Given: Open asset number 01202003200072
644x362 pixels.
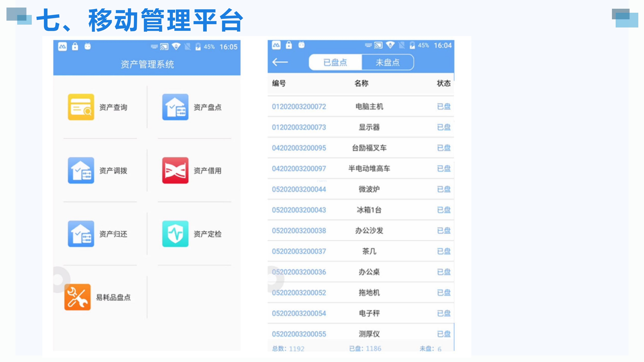Looking at the screenshot, I should [x=299, y=107].
